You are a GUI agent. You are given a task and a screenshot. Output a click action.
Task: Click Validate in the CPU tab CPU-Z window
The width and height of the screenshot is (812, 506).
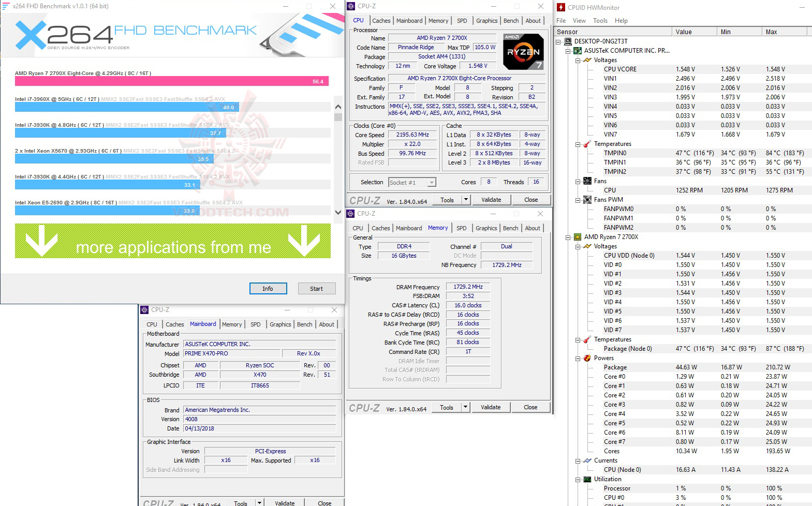pos(492,200)
